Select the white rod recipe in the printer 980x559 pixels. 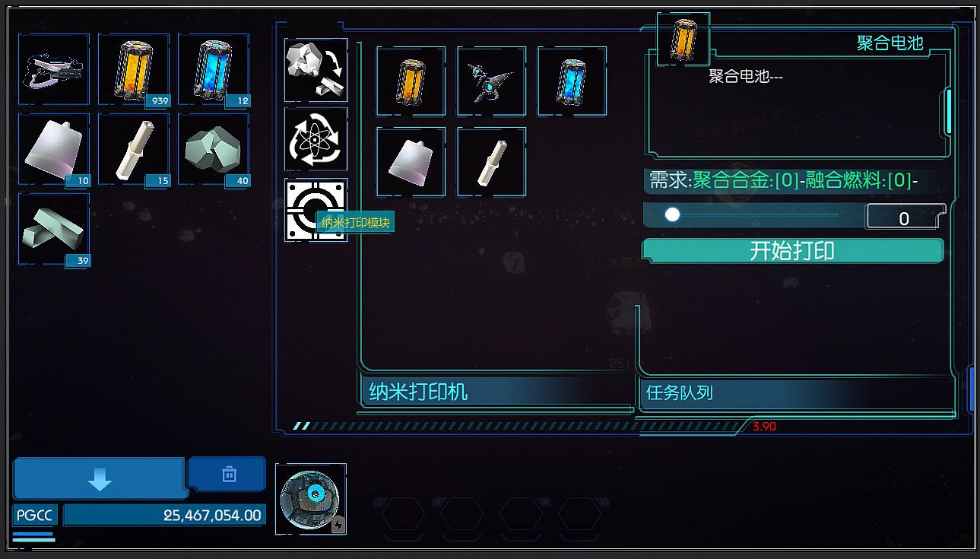click(491, 162)
